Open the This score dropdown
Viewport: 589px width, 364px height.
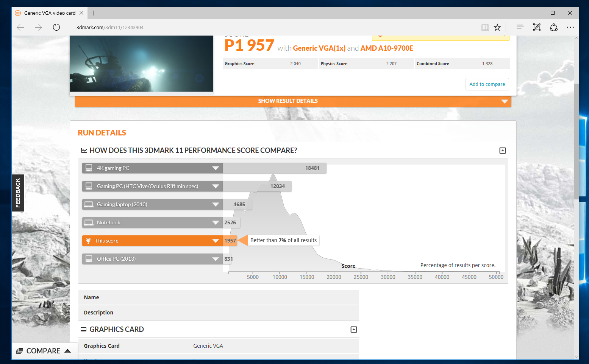click(216, 241)
